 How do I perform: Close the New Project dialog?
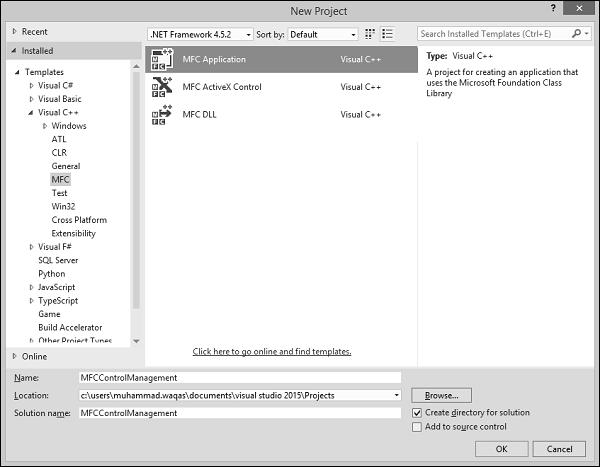pyautogui.click(x=579, y=8)
